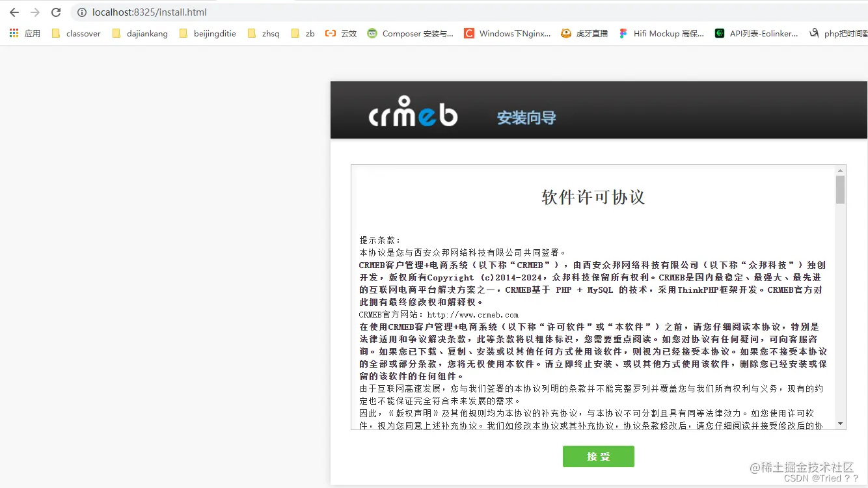Screen dimensions: 868x488
Task: Click the back navigation arrow
Action: tap(14, 12)
